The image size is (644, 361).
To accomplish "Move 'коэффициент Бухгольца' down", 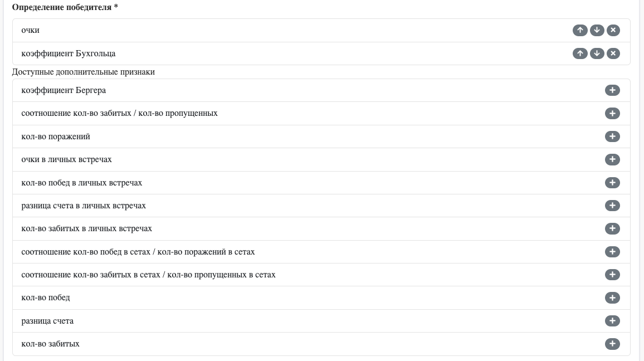I will [x=597, y=53].
